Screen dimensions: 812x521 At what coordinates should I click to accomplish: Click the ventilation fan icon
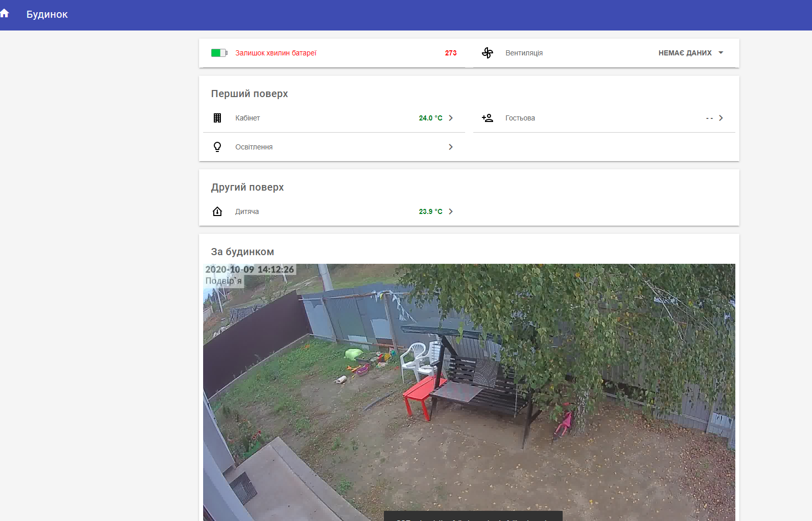point(488,53)
